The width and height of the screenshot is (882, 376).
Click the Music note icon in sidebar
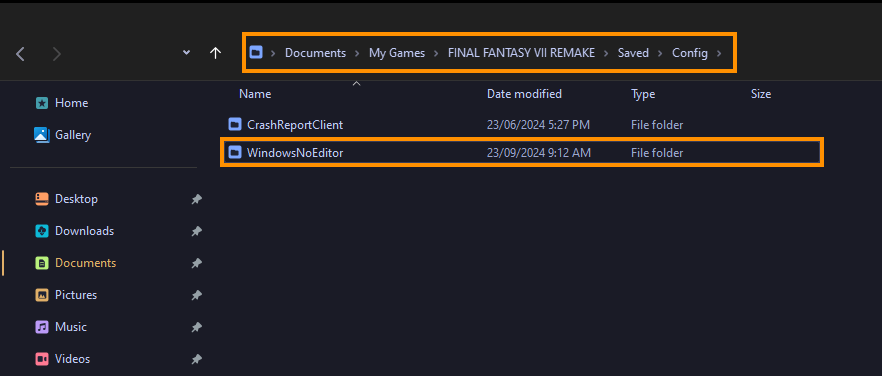click(x=42, y=326)
